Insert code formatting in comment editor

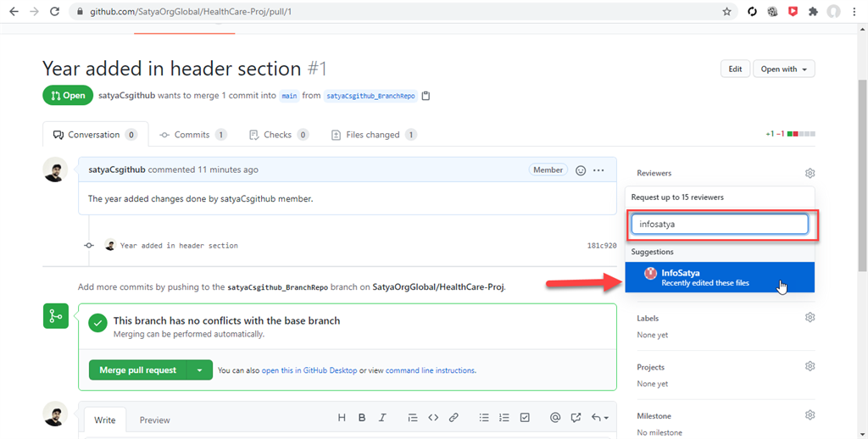click(x=433, y=418)
